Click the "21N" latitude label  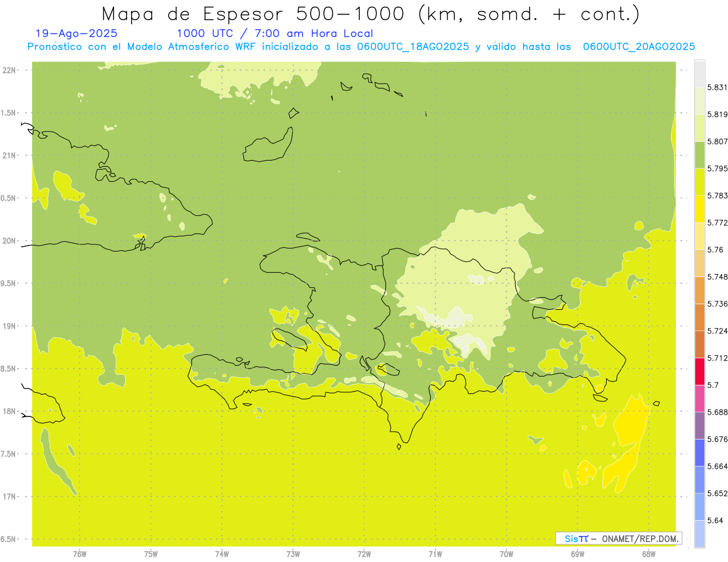(x=8, y=156)
